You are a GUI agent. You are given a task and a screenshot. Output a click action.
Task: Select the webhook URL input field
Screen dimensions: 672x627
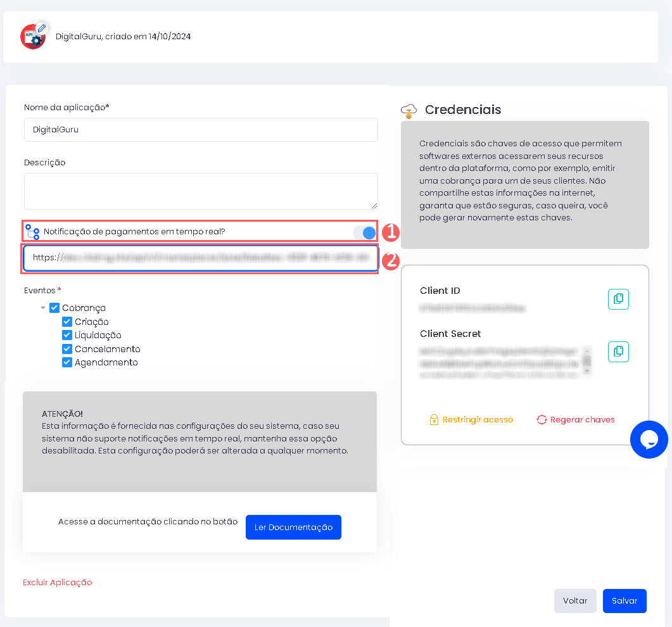pyautogui.click(x=200, y=258)
